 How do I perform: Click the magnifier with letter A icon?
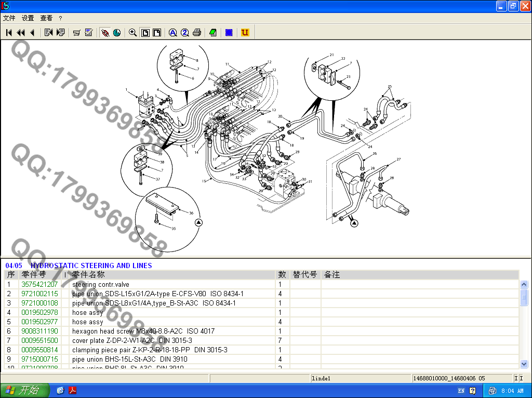tap(173, 33)
